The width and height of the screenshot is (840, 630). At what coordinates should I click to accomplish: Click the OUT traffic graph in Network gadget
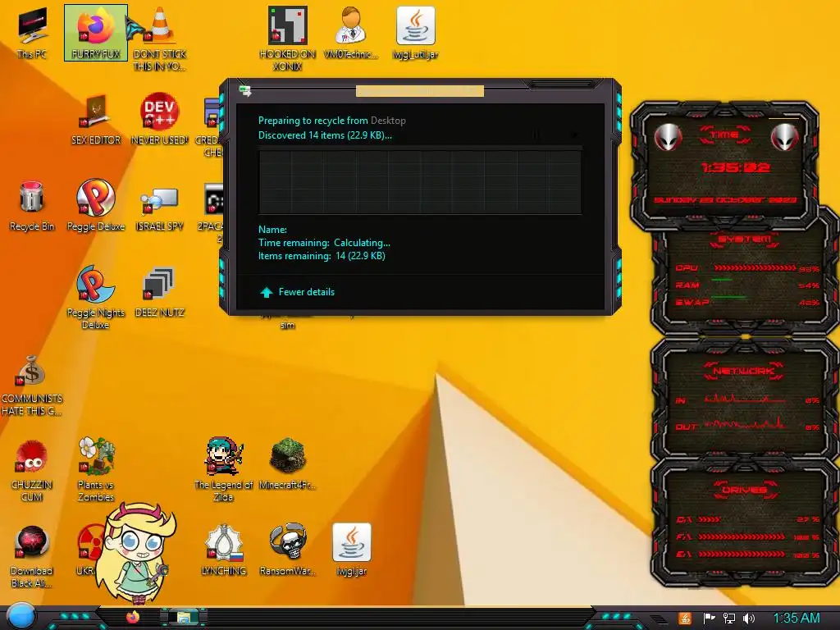745,425
